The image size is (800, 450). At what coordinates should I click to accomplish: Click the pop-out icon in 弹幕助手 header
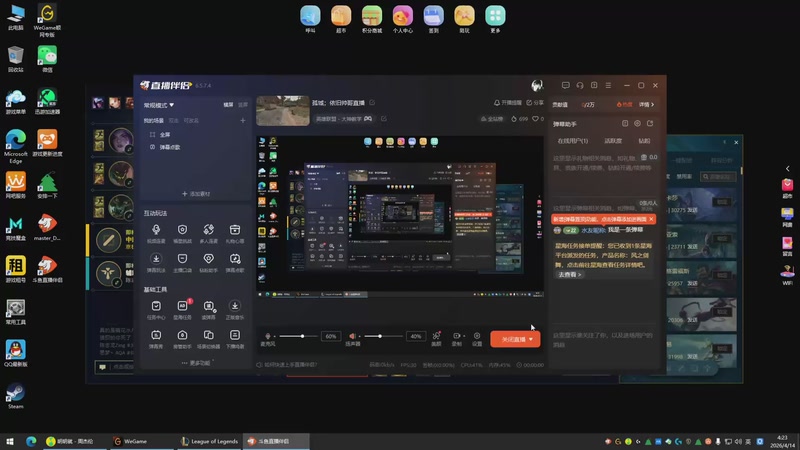coord(650,123)
